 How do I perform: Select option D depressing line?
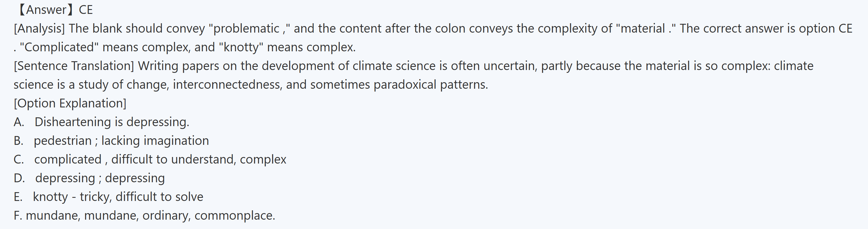point(89,178)
